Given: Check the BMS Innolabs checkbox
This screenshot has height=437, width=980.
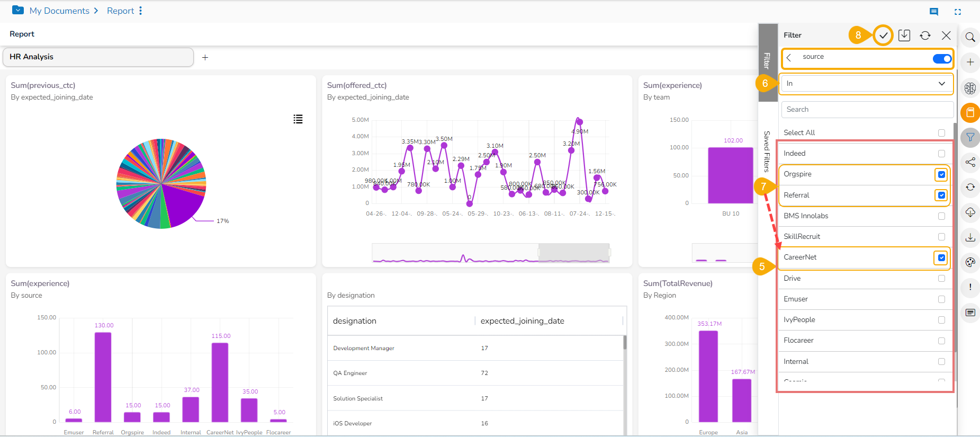Looking at the screenshot, I should point(941,216).
